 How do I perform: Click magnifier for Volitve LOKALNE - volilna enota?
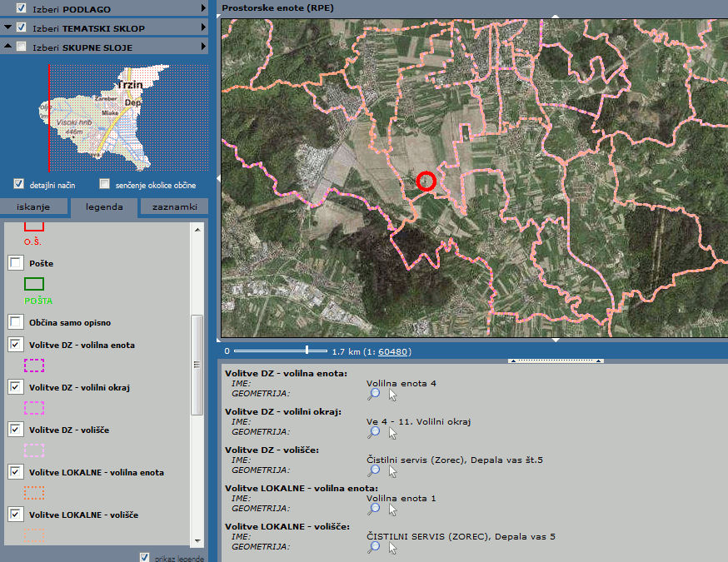(374, 510)
